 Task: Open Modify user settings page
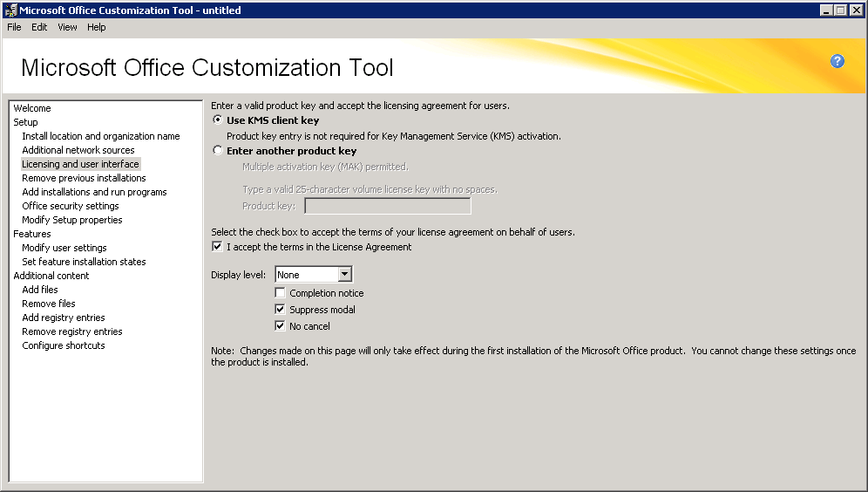(x=64, y=248)
